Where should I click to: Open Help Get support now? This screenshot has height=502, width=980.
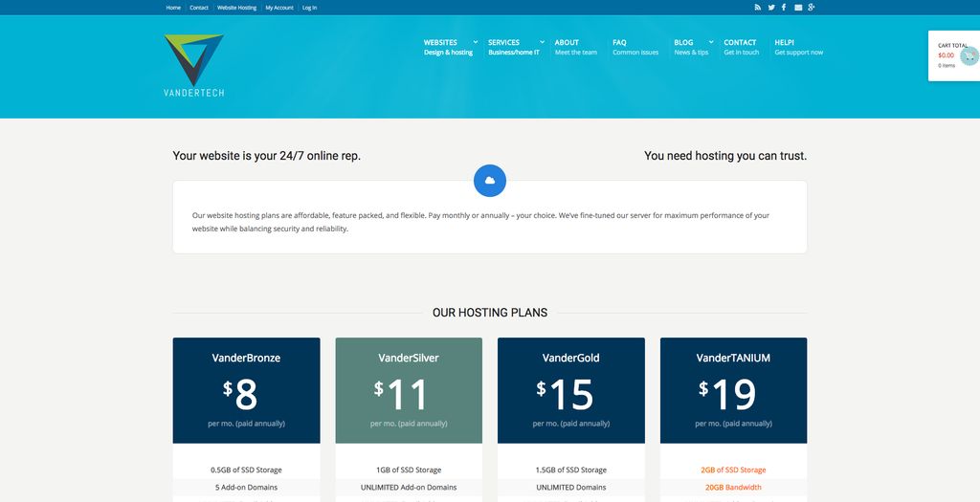tap(799, 48)
